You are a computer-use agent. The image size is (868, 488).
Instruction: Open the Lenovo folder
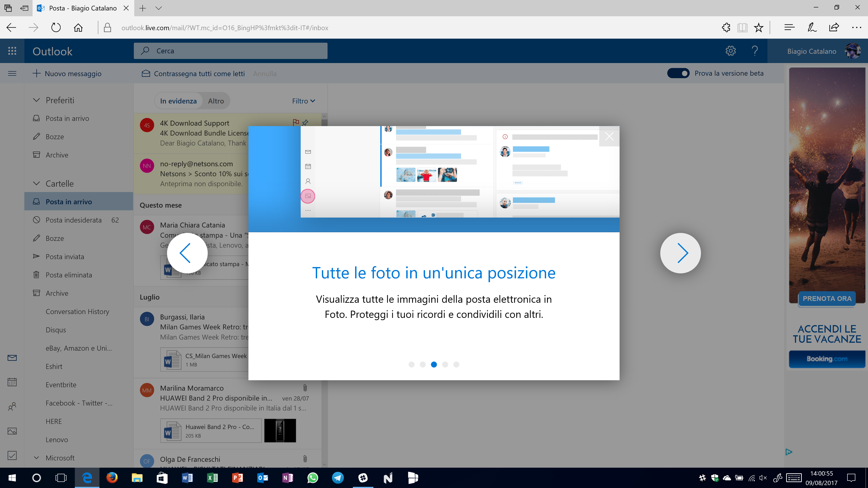click(79, 439)
